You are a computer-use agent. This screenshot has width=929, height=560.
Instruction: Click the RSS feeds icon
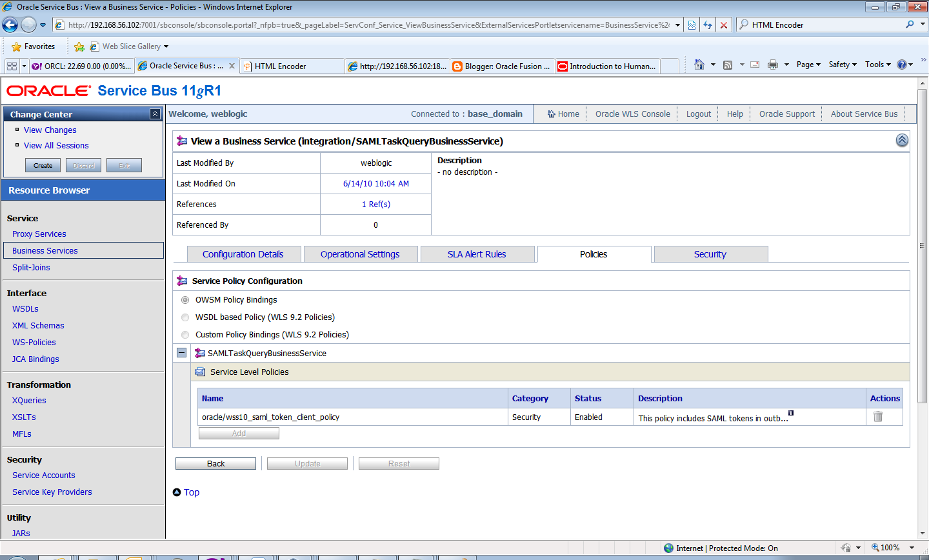pos(728,65)
